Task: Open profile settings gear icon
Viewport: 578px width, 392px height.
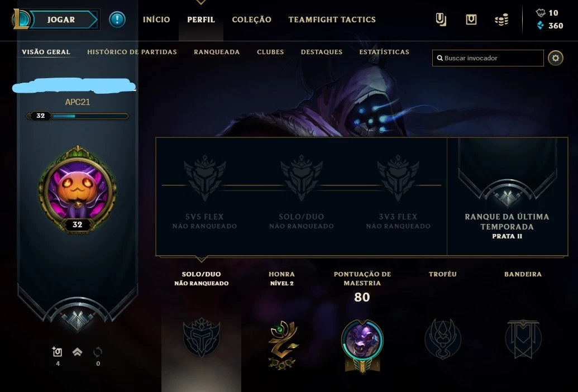Action: pos(556,58)
